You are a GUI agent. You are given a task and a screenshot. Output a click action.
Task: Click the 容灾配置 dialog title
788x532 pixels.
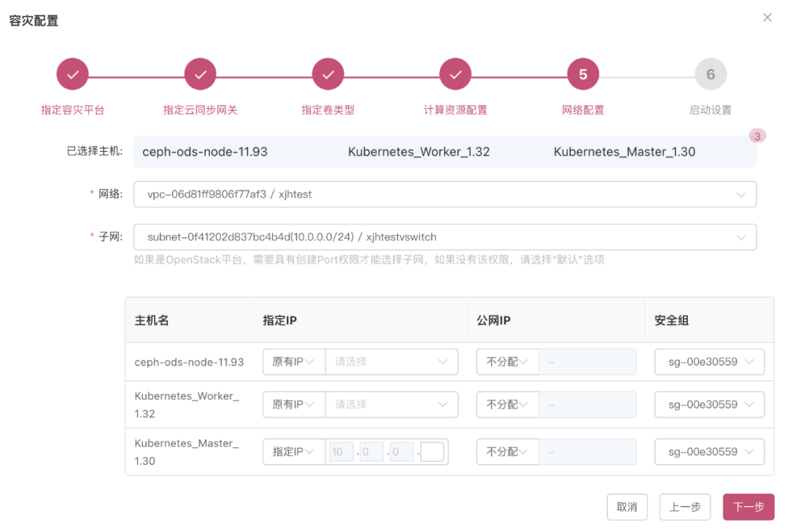[x=34, y=20]
